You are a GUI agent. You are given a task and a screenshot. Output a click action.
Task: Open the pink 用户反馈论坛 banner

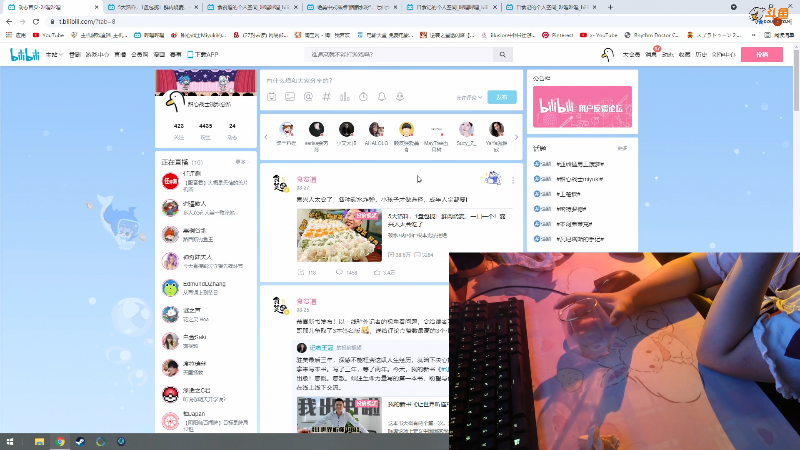(x=582, y=107)
